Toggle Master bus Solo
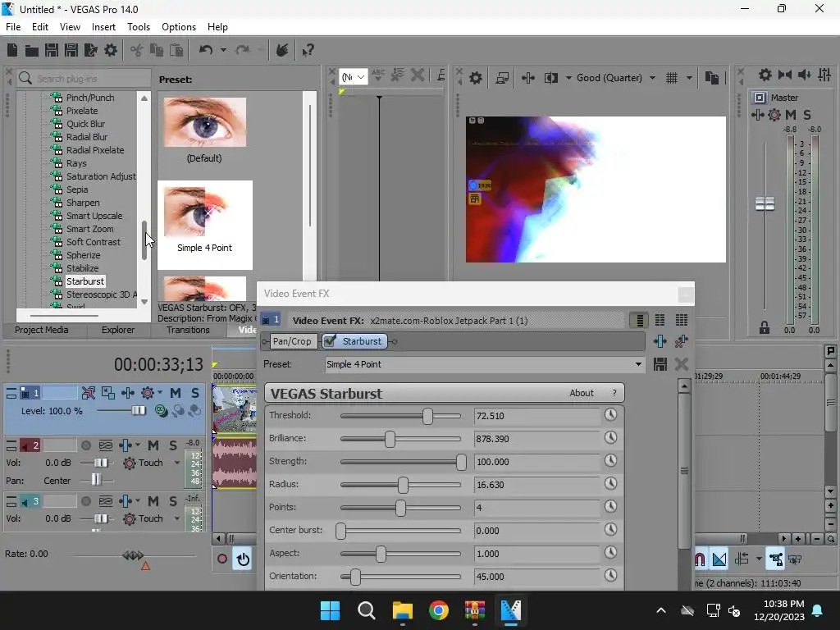The height and width of the screenshot is (630, 840). click(807, 115)
